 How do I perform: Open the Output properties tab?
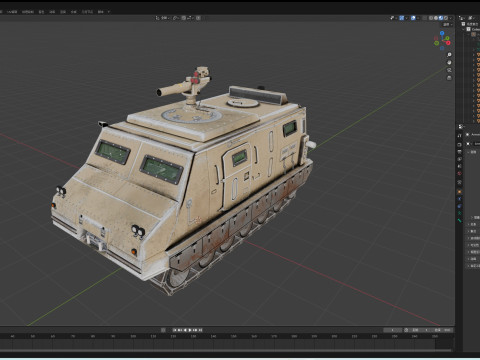click(459, 152)
